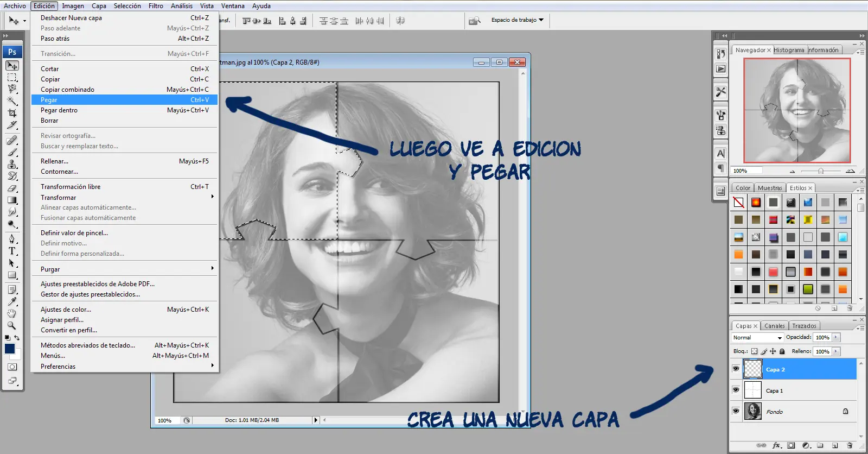Open Espacio de trabajo dropdown
Image resolution: width=868 pixels, height=454 pixels.
click(518, 20)
